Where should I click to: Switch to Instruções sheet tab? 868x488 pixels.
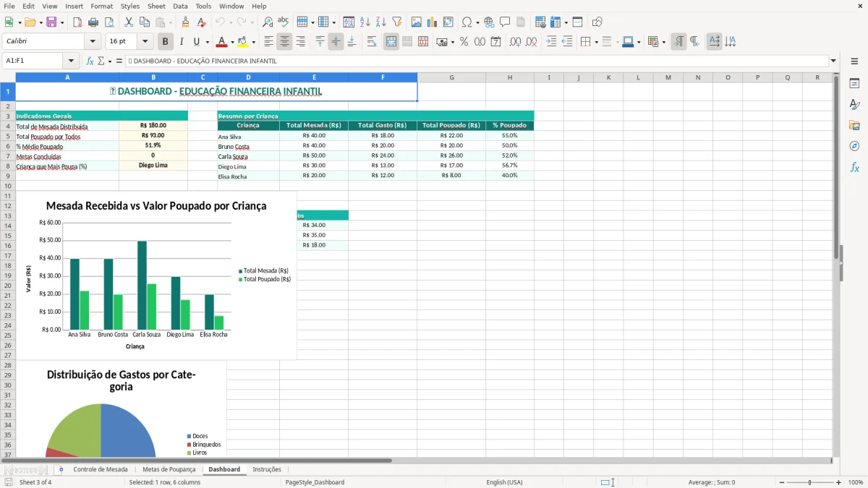(x=267, y=469)
